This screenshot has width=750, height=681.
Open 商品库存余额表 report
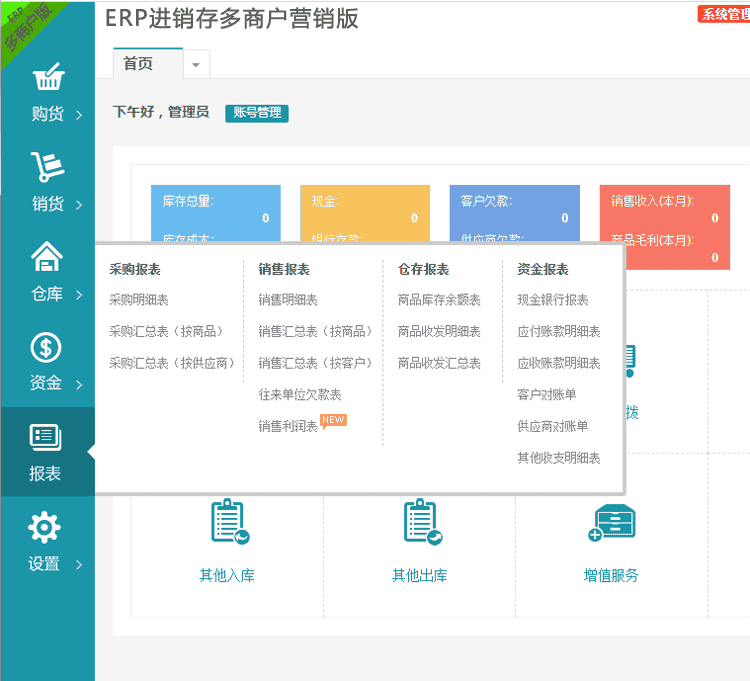click(439, 300)
